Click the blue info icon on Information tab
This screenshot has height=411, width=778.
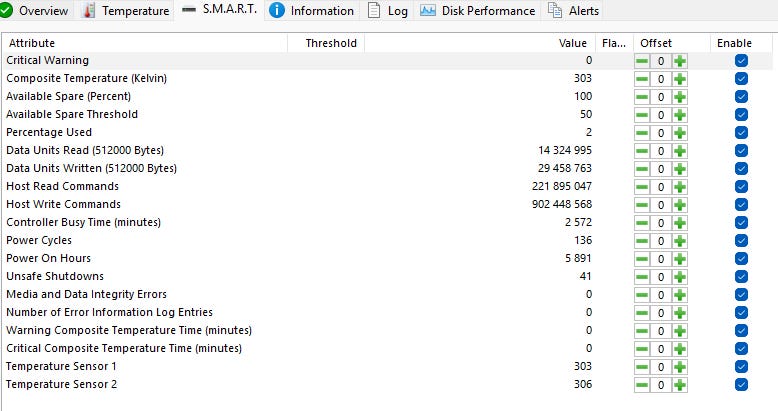tap(277, 11)
